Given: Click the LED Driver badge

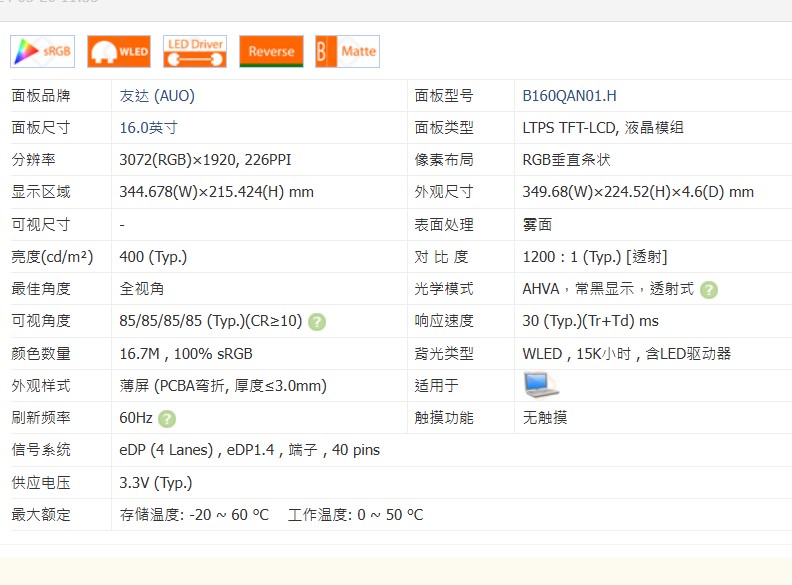Looking at the screenshot, I should click(x=195, y=52).
